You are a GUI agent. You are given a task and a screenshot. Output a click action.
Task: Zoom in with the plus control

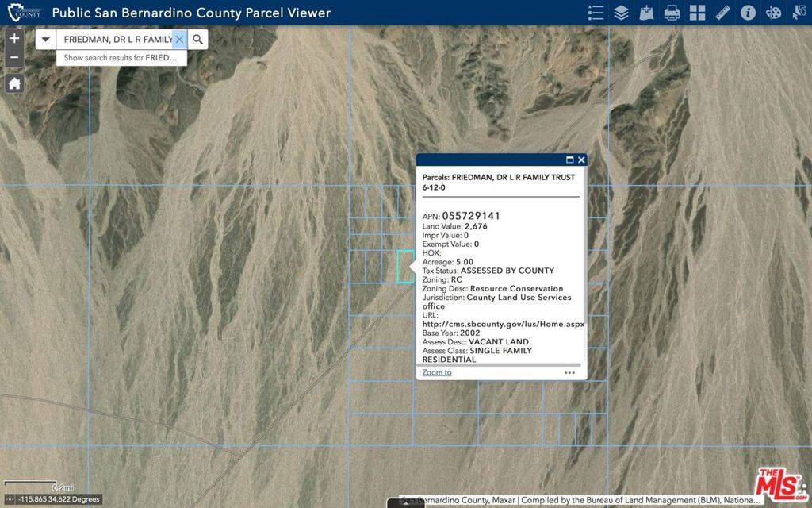pos(13,37)
